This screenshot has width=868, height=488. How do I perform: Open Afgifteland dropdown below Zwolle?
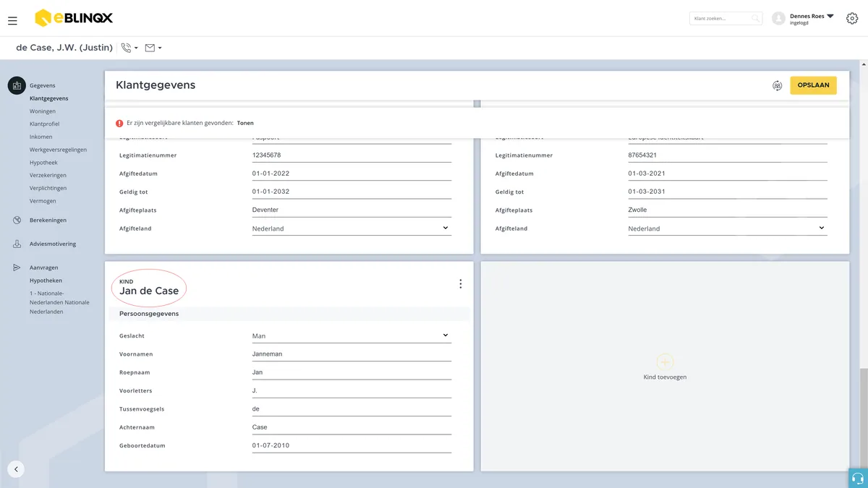728,228
